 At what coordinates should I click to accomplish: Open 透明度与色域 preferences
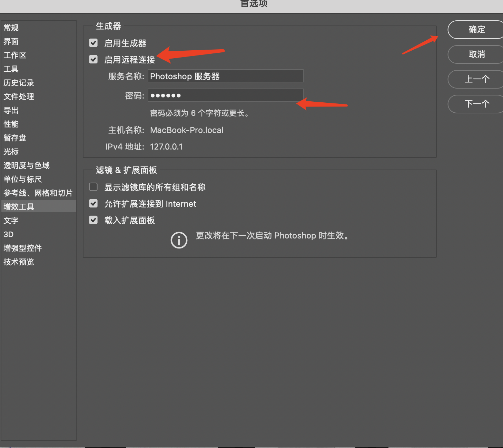point(39,165)
